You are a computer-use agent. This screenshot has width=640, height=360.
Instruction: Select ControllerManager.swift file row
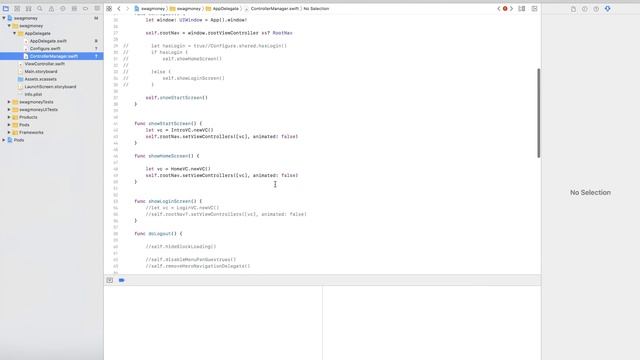tap(51, 56)
